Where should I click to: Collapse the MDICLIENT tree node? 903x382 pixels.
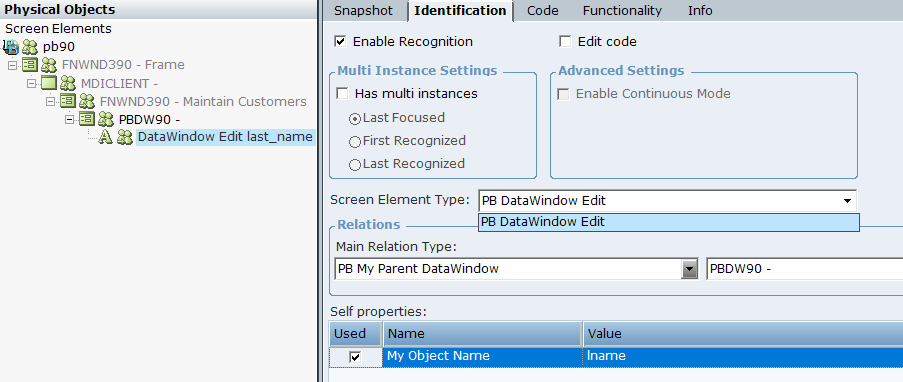(x=31, y=84)
